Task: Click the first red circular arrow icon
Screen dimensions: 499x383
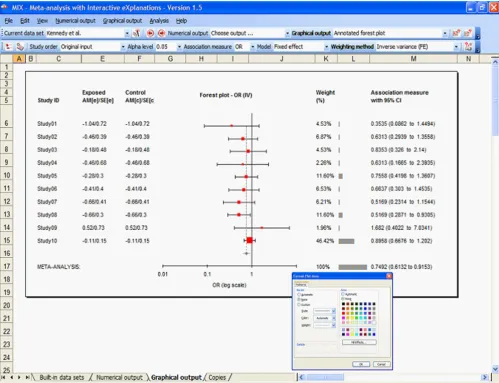Action: (x=150, y=33)
